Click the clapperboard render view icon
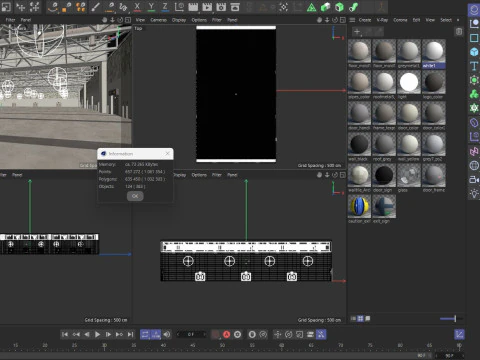Screen dimensions: 480x360 click(x=193, y=7)
